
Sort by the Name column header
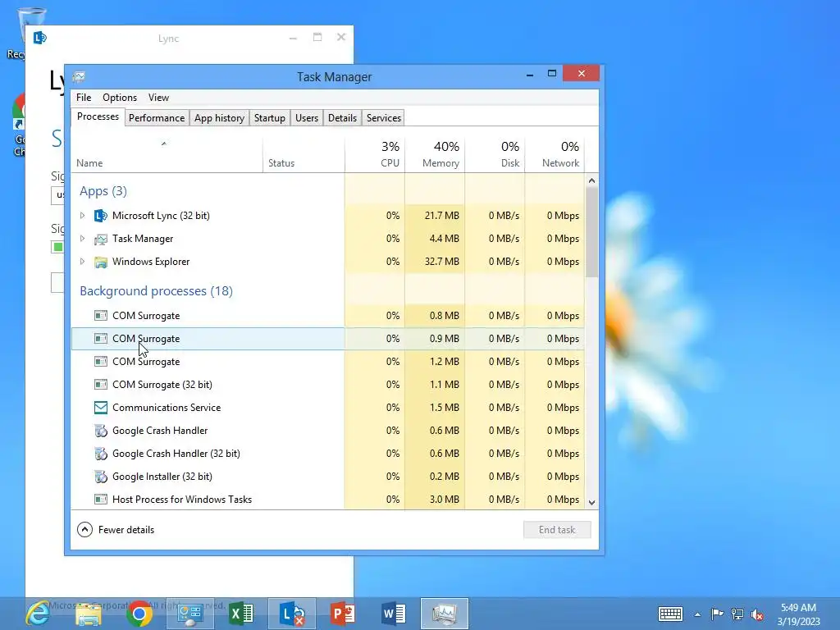(167, 155)
